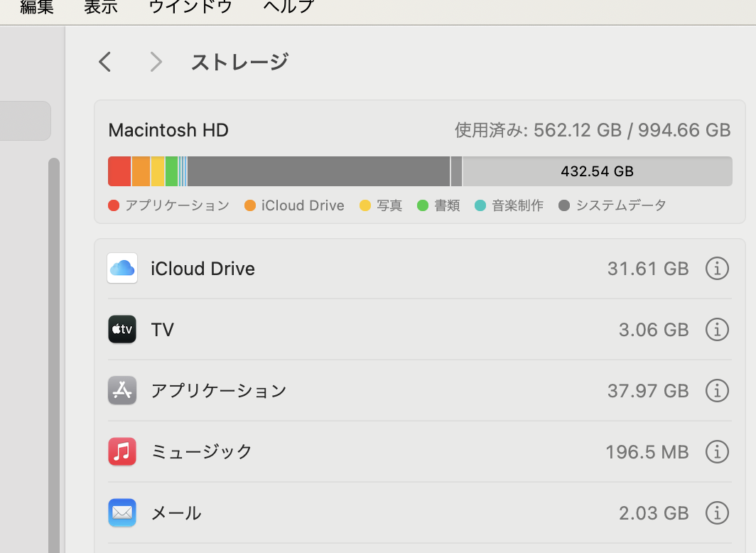756x553 pixels.
Task: Click the sidebar vertical scrollbar
Action: (54, 355)
